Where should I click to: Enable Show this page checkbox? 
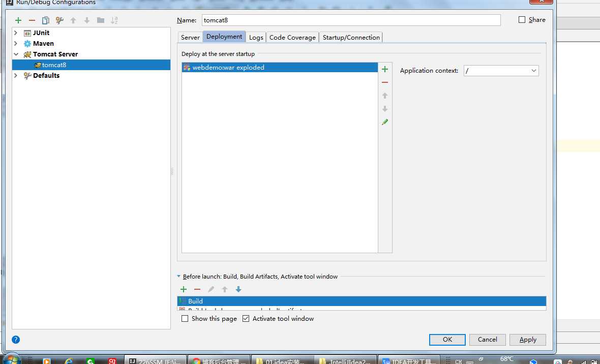point(185,318)
